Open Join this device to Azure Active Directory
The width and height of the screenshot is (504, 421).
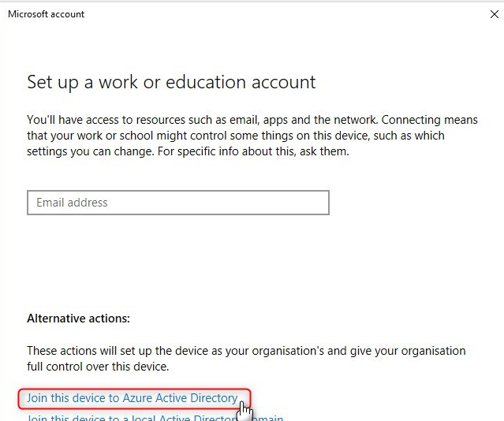click(x=132, y=398)
